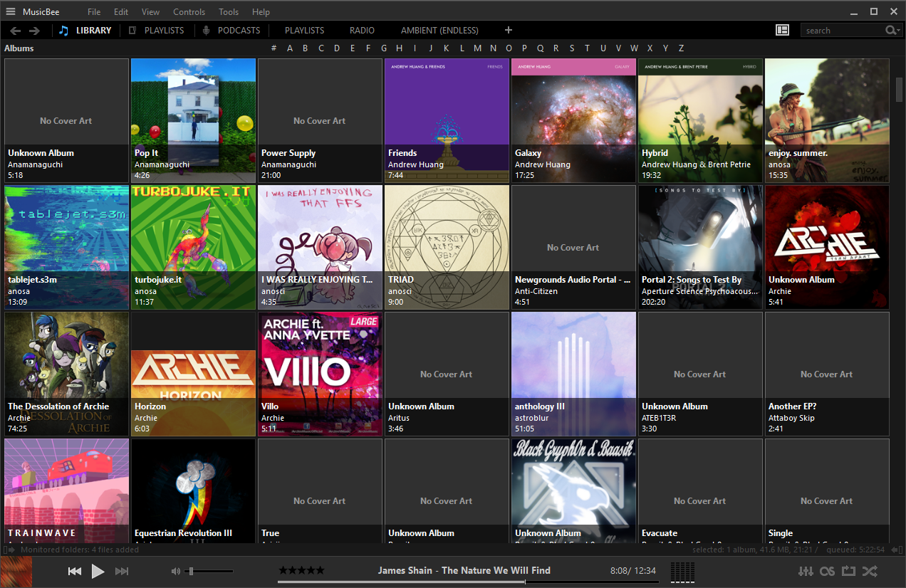
Task: Switch to the Podcasts tab
Action: coord(239,31)
